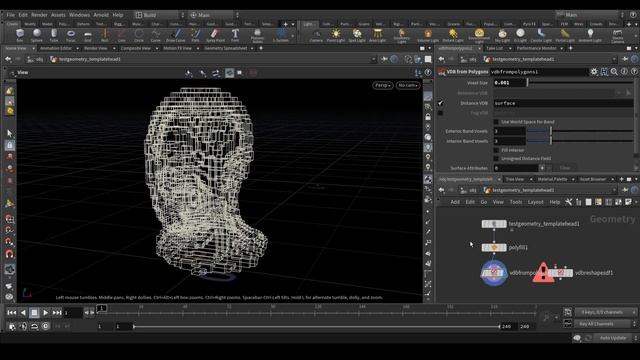This screenshot has width=640, height=360.
Task: Add a Point Light
Action: click(336, 35)
